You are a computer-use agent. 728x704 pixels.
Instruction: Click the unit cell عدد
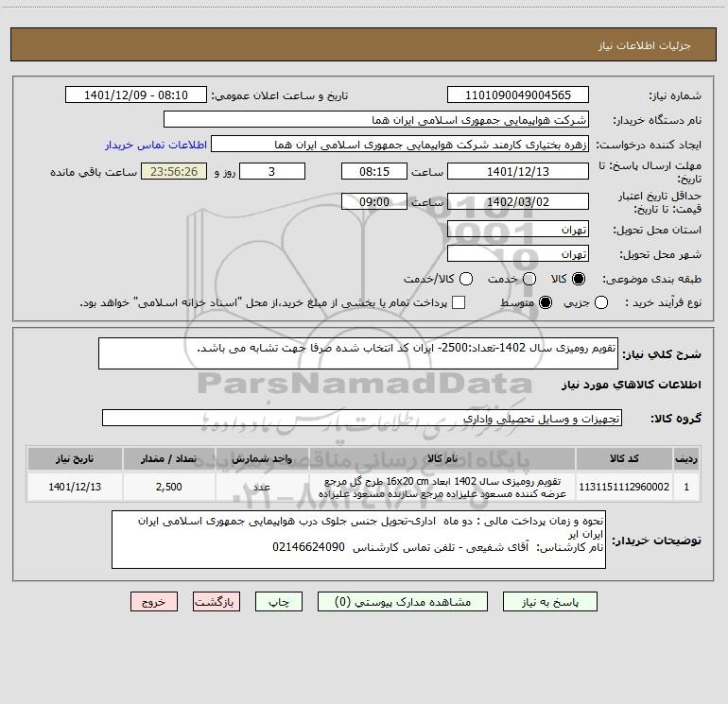262,487
